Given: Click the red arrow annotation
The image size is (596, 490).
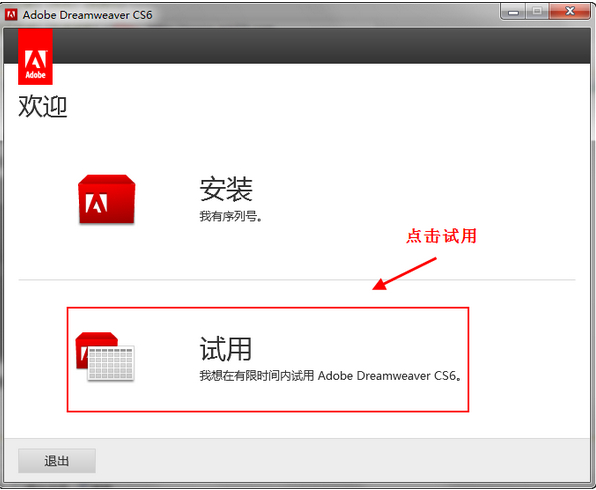Looking at the screenshot, I should coord(404,274).
